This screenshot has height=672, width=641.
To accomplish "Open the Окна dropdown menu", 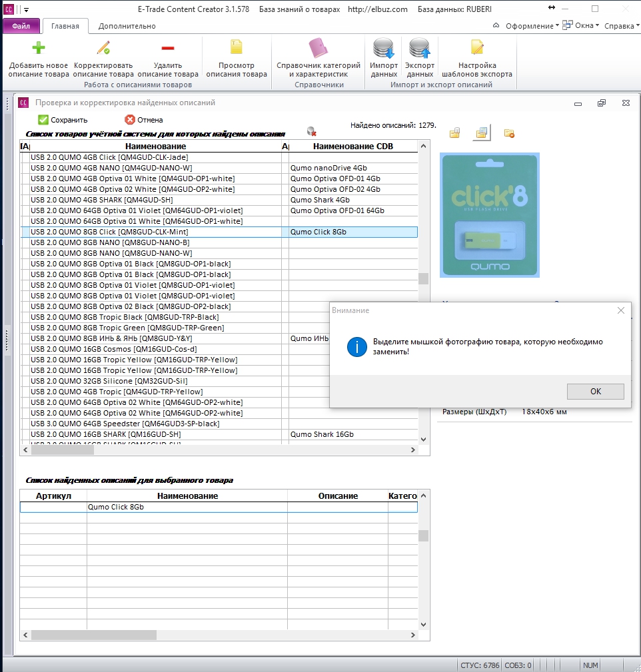I will click(x=580, y=25).
